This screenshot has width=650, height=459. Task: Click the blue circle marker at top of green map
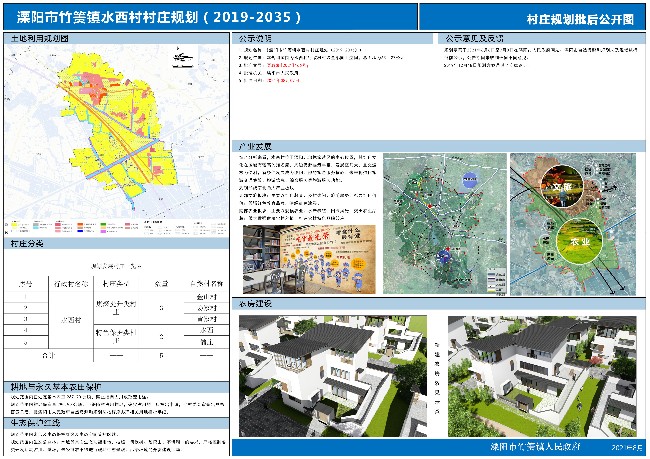point(470,180)
